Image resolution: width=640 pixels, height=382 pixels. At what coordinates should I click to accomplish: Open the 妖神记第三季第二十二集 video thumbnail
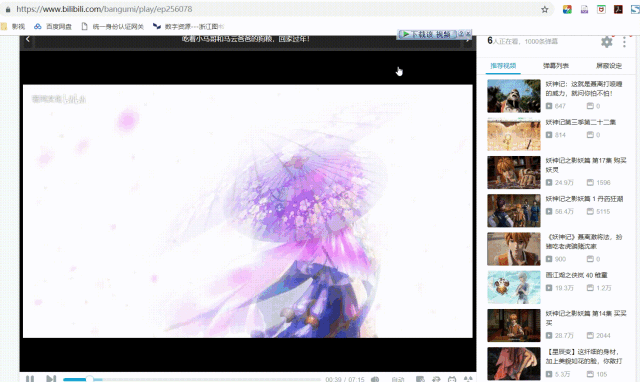coord(513,134)
